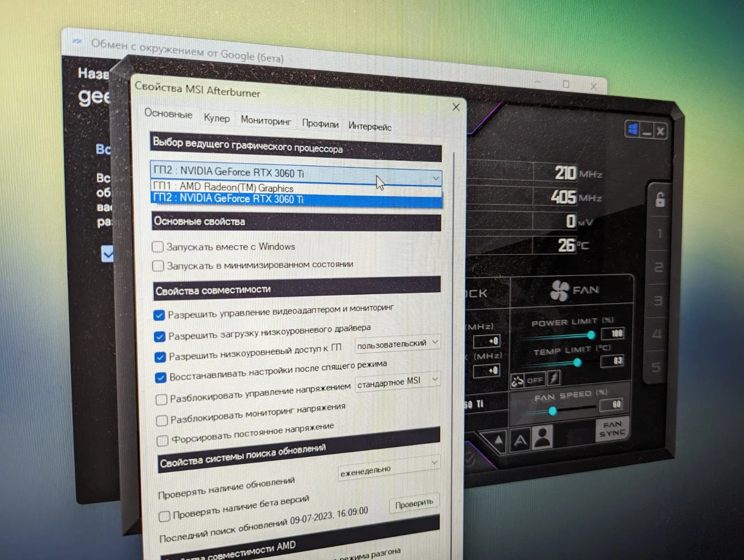Check 'Проверять наличие бета версий'

point(164,516)
